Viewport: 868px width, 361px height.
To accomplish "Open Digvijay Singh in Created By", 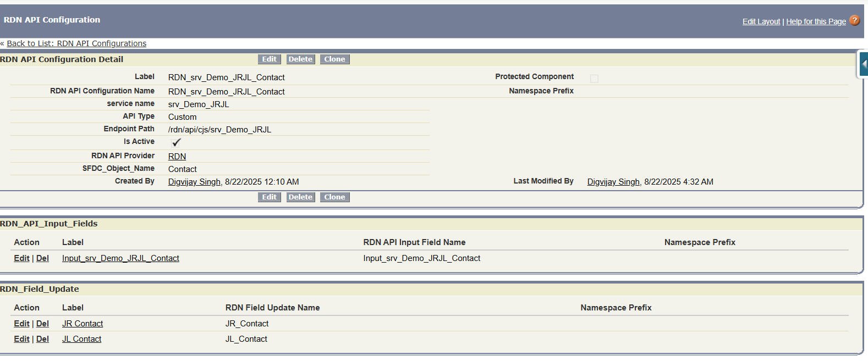I will click(x=194, y=182).
